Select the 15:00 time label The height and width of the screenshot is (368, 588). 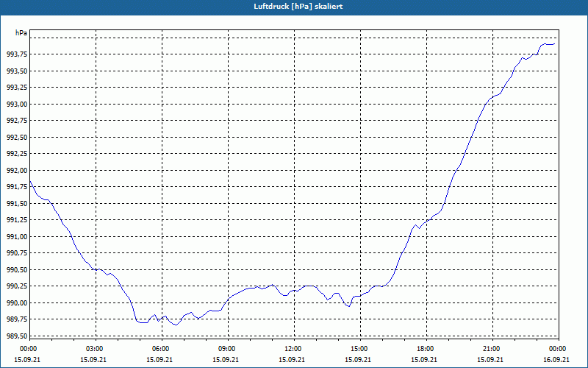pyautogui.click(x=360, y=349)
